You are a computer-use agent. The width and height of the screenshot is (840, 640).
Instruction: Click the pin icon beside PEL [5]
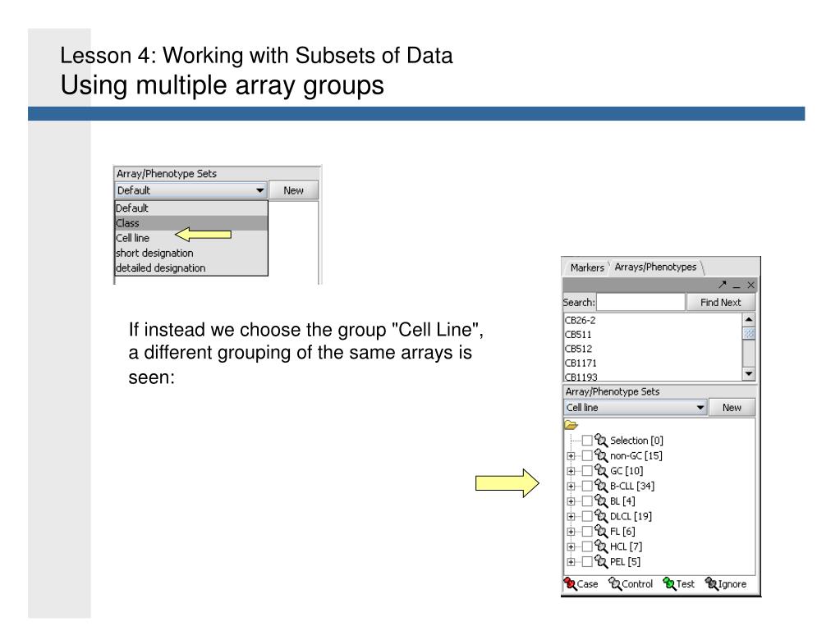601,561
